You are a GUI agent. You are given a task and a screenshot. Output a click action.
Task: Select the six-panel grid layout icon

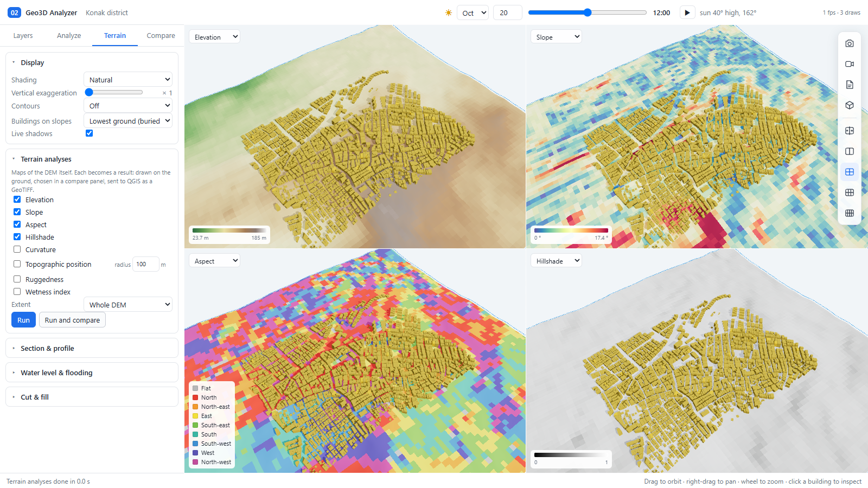tap(850, 192)
